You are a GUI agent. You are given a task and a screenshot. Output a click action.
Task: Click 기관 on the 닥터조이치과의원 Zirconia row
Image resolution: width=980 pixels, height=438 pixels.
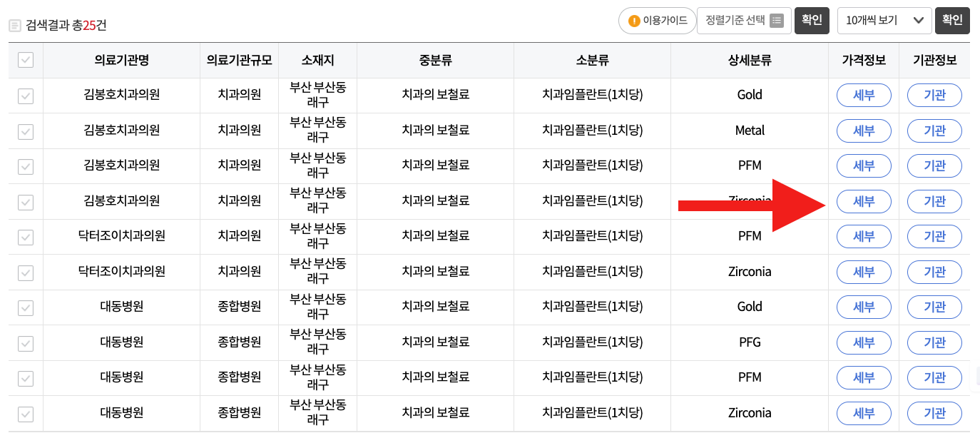[x=934, y=272]
